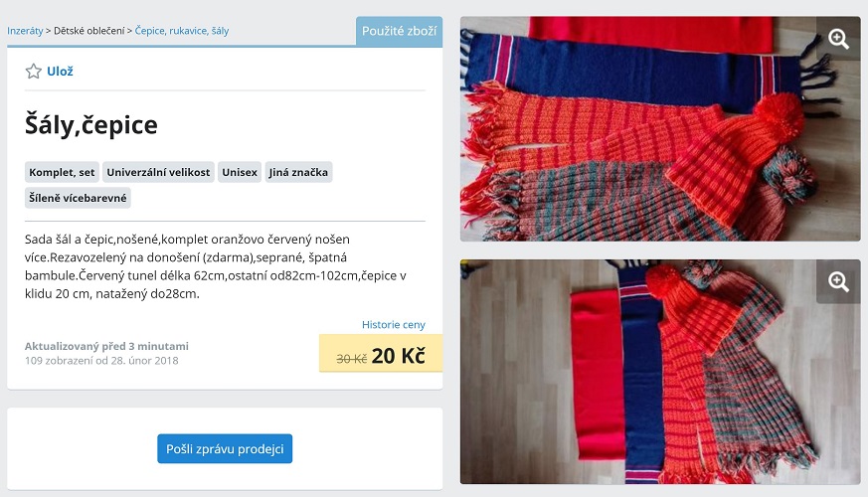This screenshot has width=868, height=497.
Task: Click the Ulož save link
Action: [60, 71]
